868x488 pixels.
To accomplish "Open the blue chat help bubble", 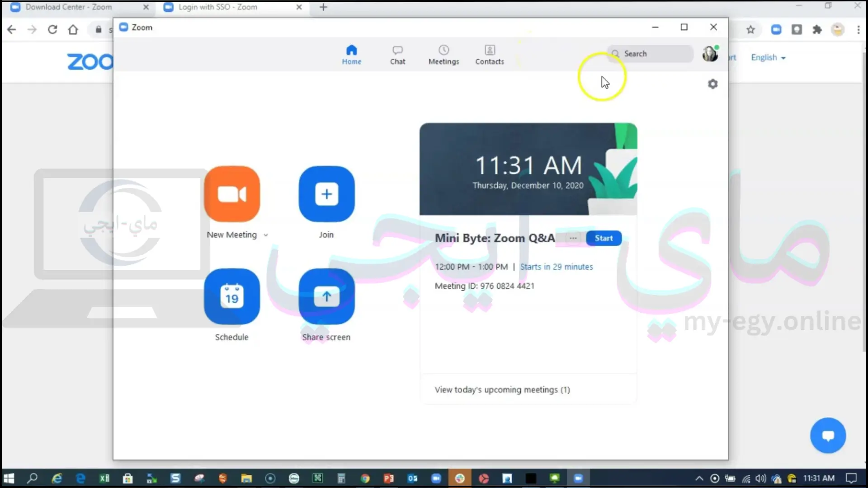I will [x=828, y=436].
